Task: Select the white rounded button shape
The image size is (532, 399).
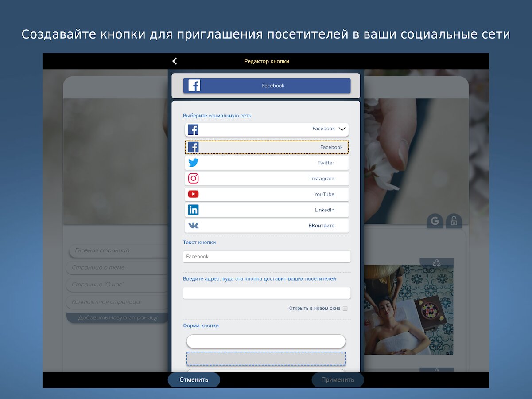Action: point(266,341)
